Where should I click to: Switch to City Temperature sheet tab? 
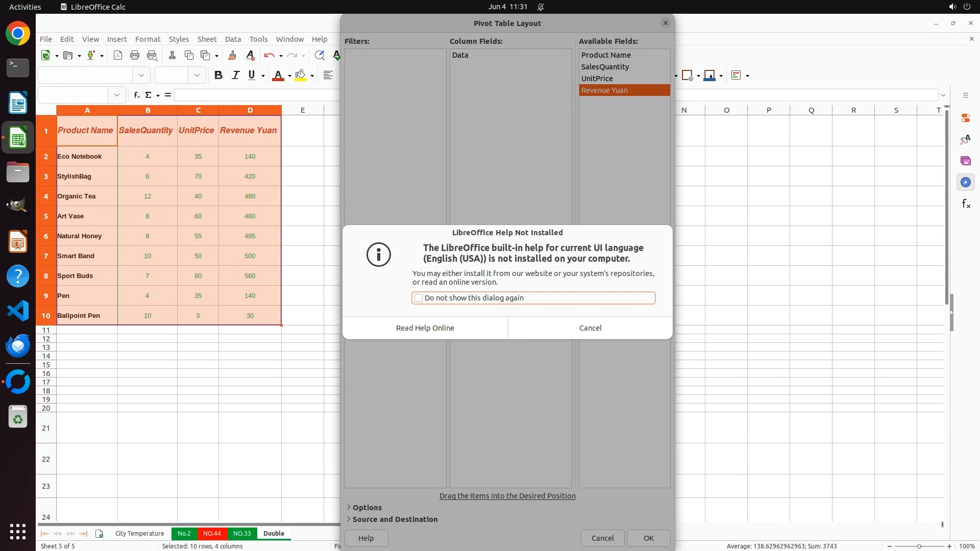coord(139,534)
